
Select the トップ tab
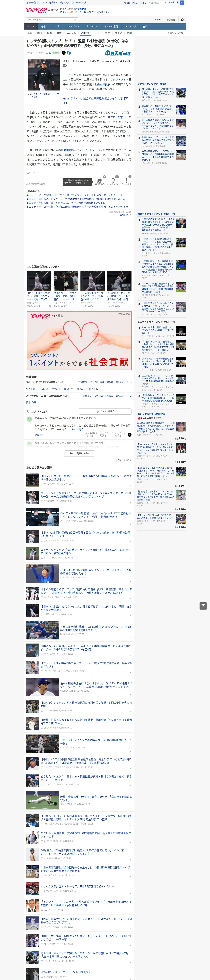[x=31, y=27]
